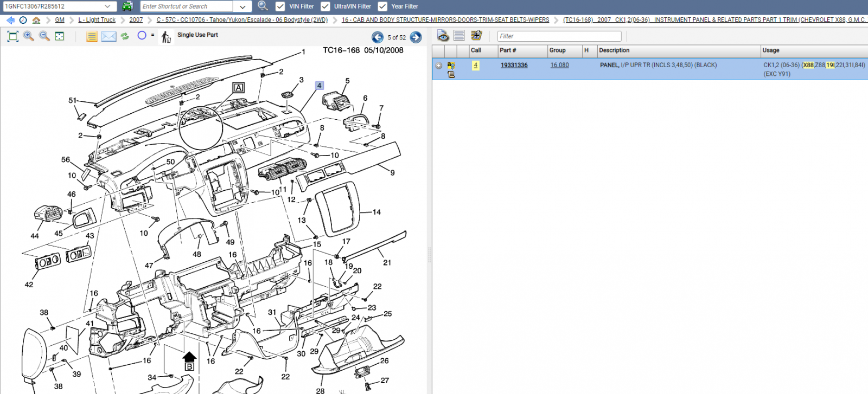This screenshot has height=394, width=868.
Task: Click the 2007 breadcrumb link
Action: point(136,20)
